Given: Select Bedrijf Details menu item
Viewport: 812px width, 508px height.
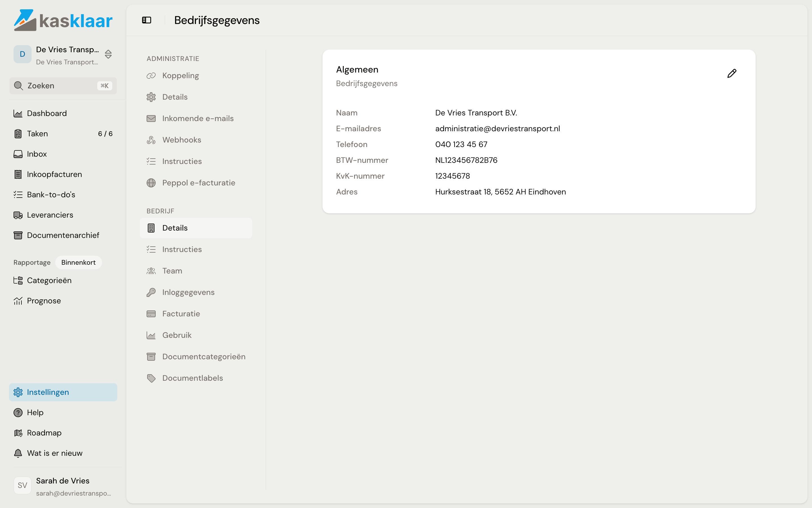Looking at the screenshot, I should [196, 228].
